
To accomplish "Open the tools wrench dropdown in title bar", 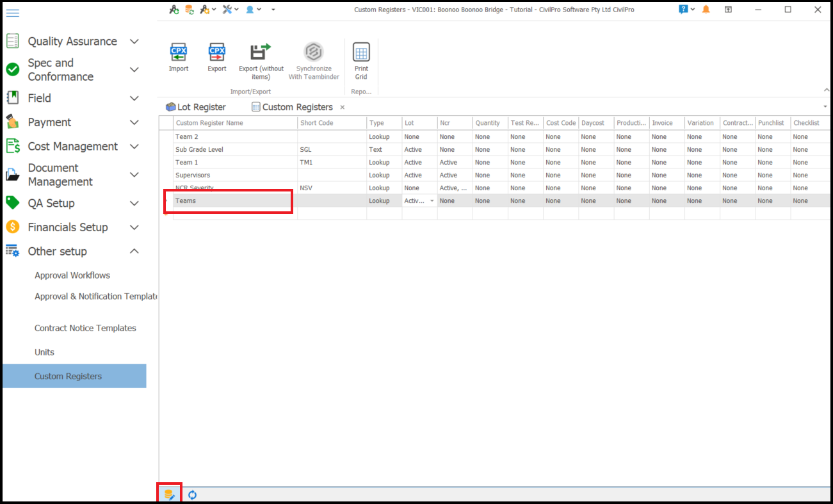I will (230, 10).
